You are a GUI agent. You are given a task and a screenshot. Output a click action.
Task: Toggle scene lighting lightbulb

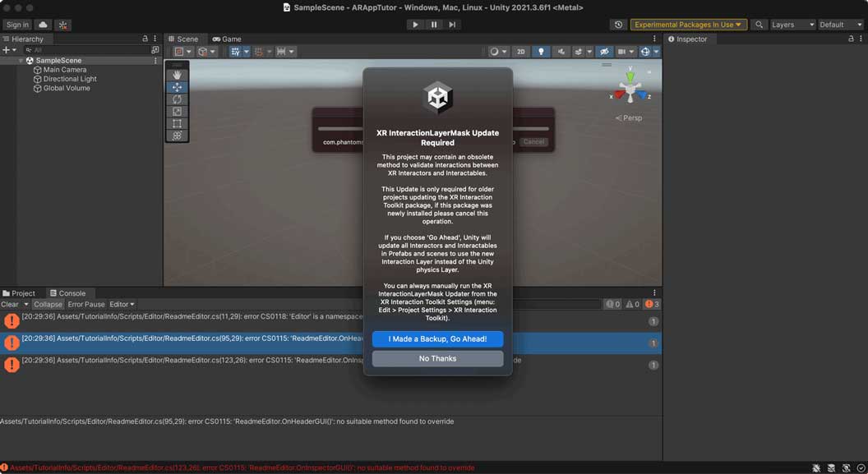click(x=541, y=52)
